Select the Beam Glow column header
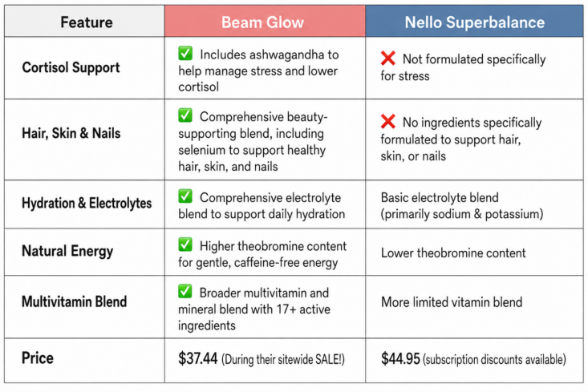This screenshot has width=588, height=392. pyautogui.click(x=265, y=22)
